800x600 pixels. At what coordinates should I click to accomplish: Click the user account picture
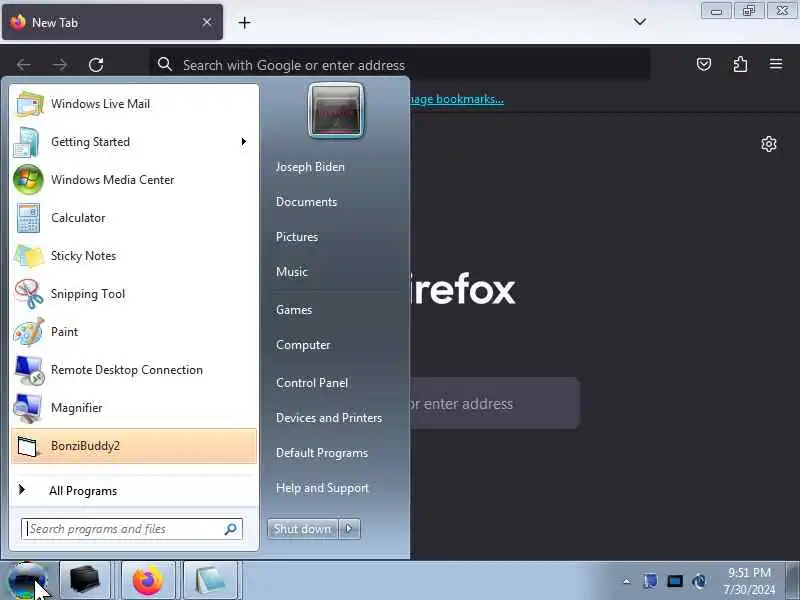click(336, 111)
